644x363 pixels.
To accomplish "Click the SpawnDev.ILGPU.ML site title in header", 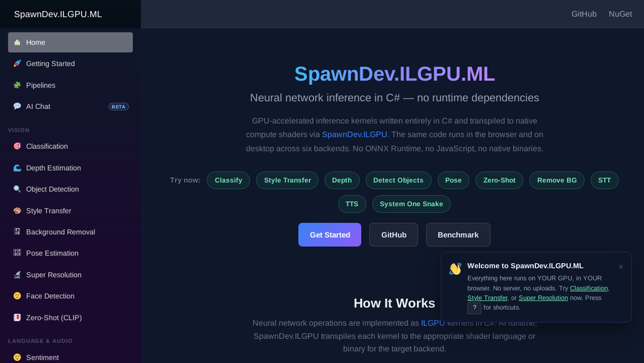I will [58, 14].
